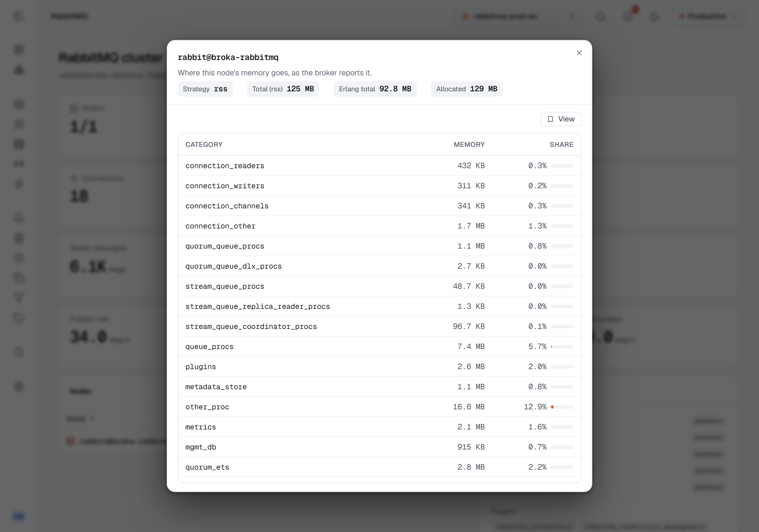Sort by the SHARE column header
The image size is (759, 532).
(x=561, y=145)
